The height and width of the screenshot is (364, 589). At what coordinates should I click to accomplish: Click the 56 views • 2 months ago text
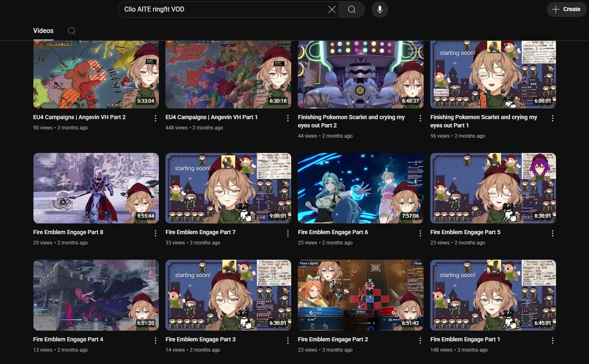pos(458,136)
